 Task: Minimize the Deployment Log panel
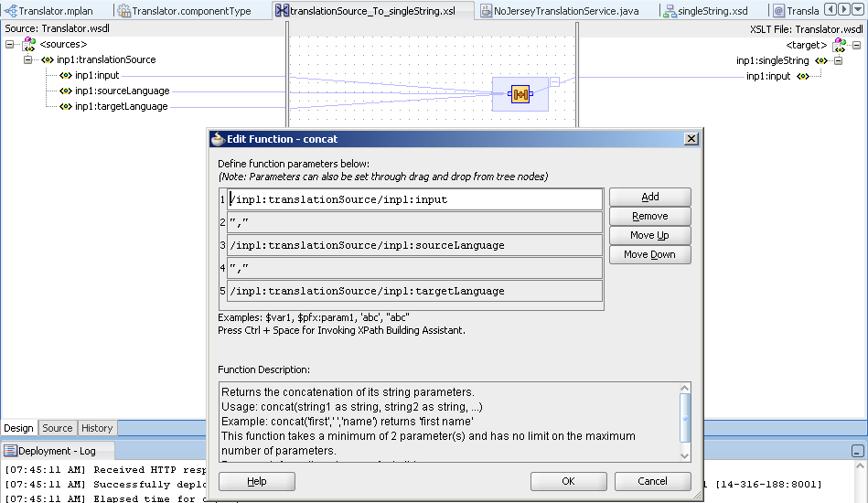click(857, 451)
